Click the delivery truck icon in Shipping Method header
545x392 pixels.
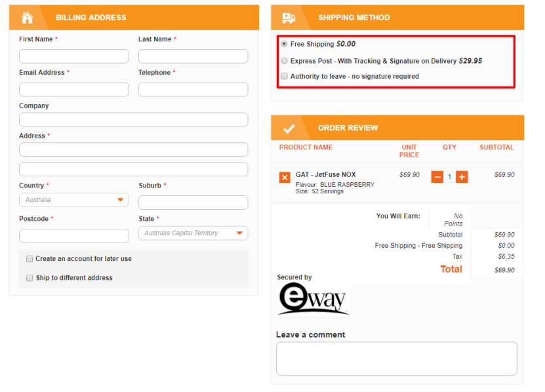[x=289, y=18]
